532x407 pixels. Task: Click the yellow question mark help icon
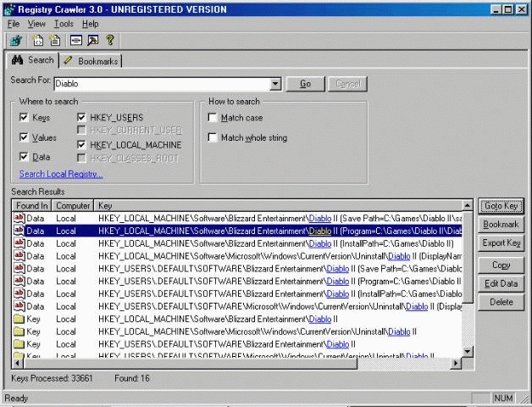pos(110,41)
